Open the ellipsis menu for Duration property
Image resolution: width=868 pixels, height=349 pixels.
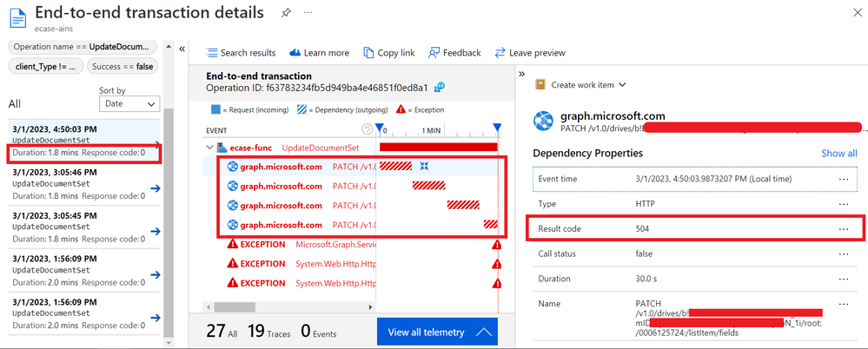point(843,279)
